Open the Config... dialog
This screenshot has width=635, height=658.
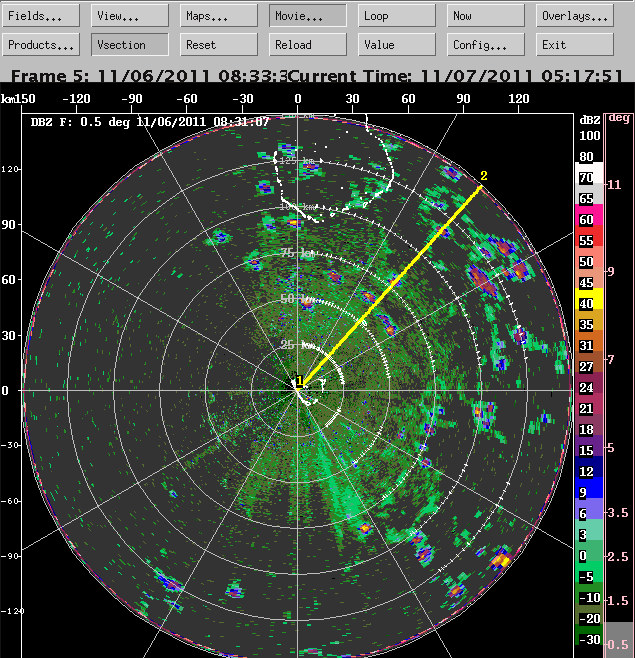[x=486, y=44]
